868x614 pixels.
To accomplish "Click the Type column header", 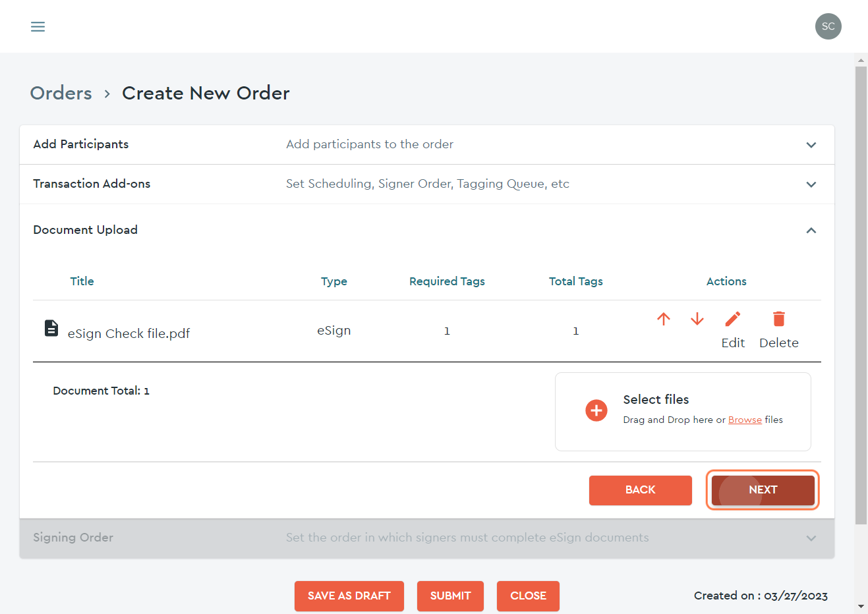I will coord(334,281).
